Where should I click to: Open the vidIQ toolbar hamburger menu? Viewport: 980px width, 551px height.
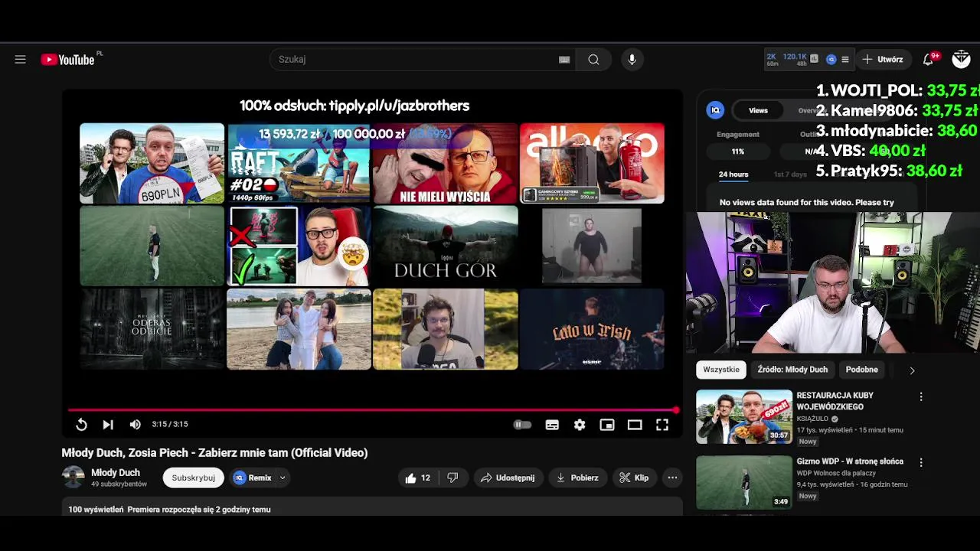point(845,59)
